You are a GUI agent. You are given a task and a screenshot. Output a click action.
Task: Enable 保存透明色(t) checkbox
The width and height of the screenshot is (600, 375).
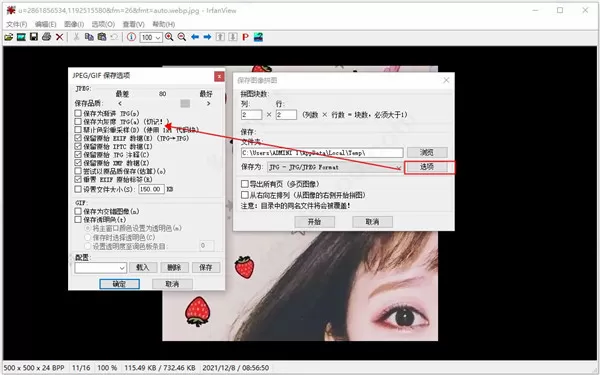click(x=78, y=220)
